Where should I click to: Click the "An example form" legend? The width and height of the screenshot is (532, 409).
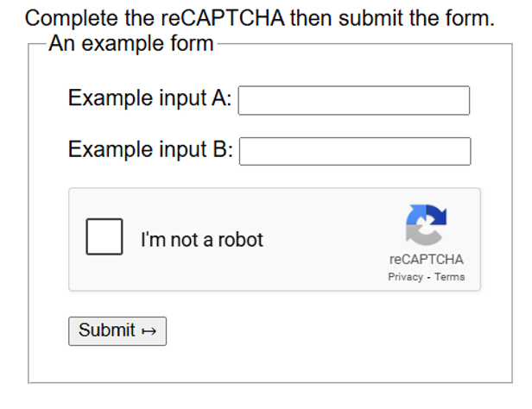click(130, 43)
